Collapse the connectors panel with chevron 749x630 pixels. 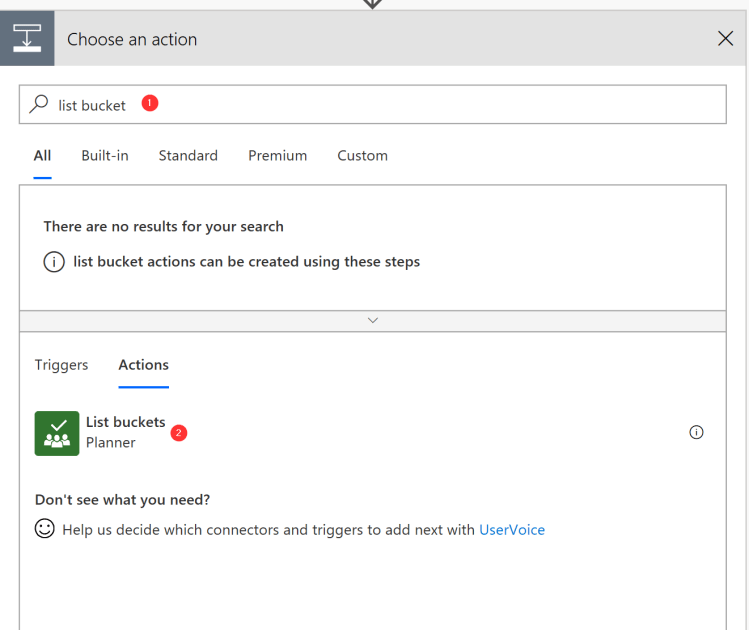click(373, 320)
